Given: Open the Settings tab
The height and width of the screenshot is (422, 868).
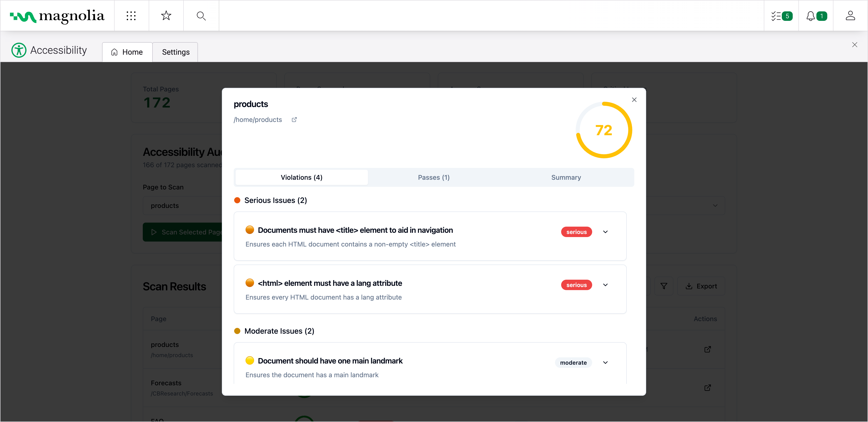Looking at the screenshot, I should click(x=175, y=52).
